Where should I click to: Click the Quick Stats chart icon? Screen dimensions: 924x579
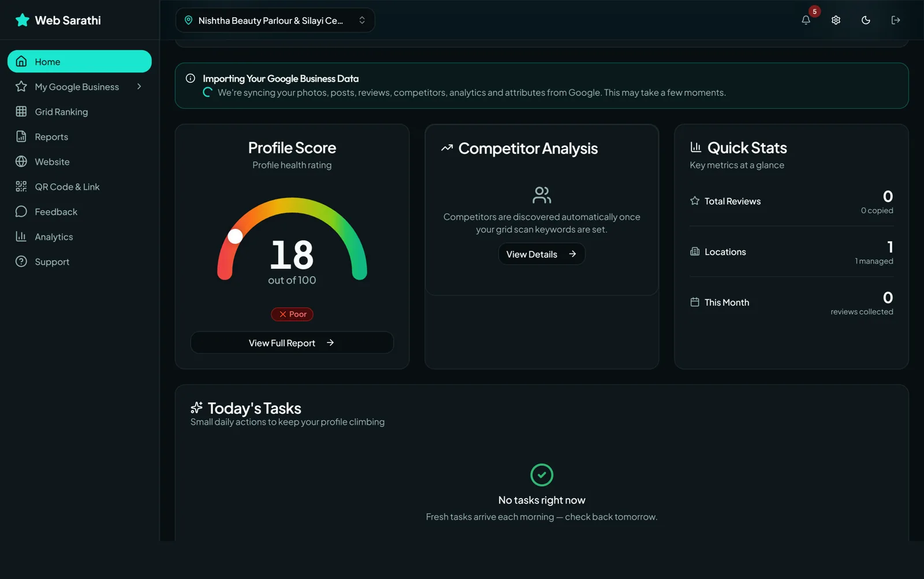pyautogui.click(x=696, y=147)
